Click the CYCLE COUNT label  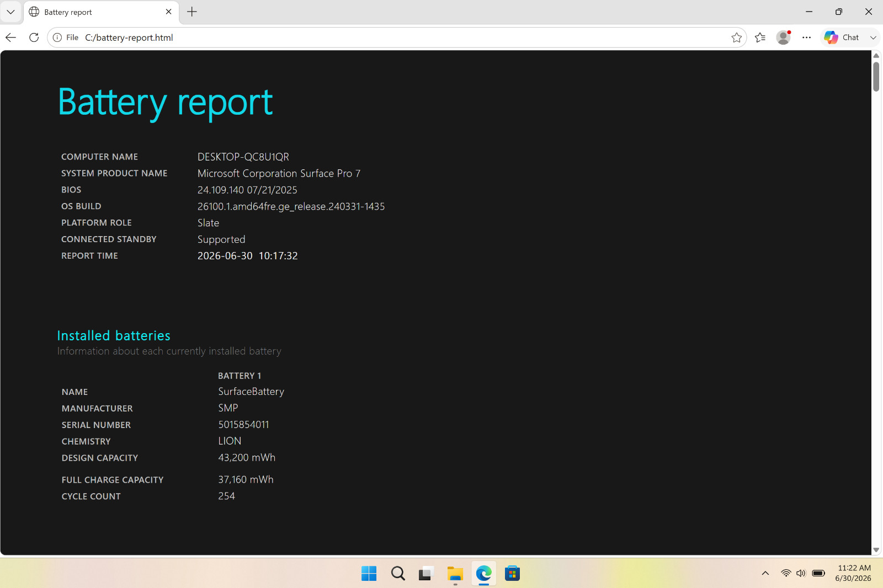coord(91,496)
